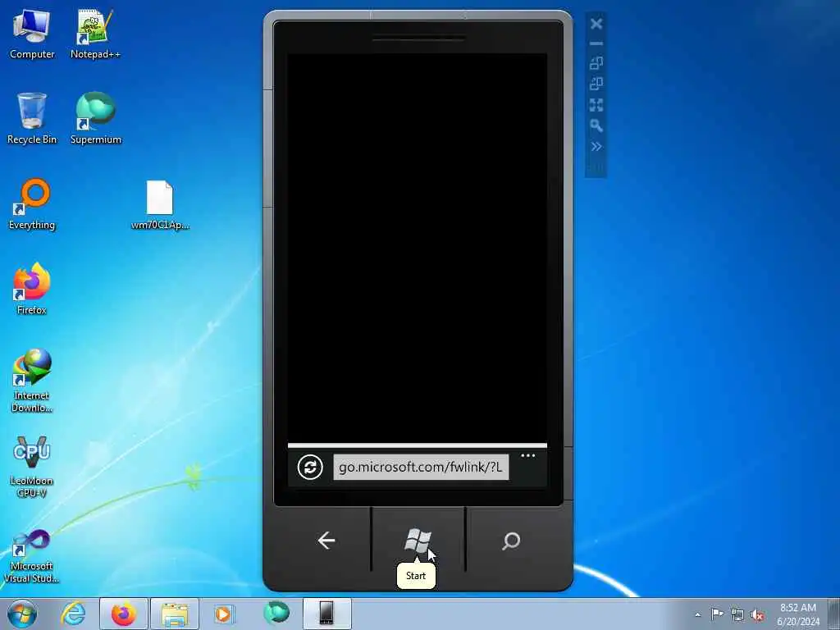Select the Everything search desktop shortcut
The height and width of the screenshot is (630, 840).
[x=32, y=204]
